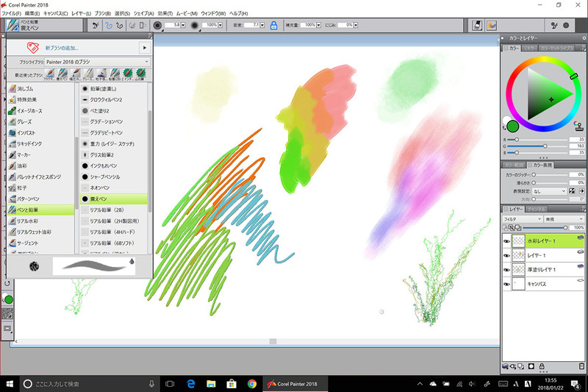Adjust the layer opacity slider

545,228
